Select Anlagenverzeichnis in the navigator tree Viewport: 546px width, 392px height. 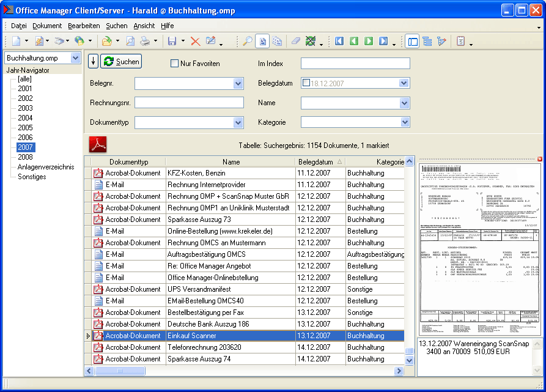tap(46, 167)
